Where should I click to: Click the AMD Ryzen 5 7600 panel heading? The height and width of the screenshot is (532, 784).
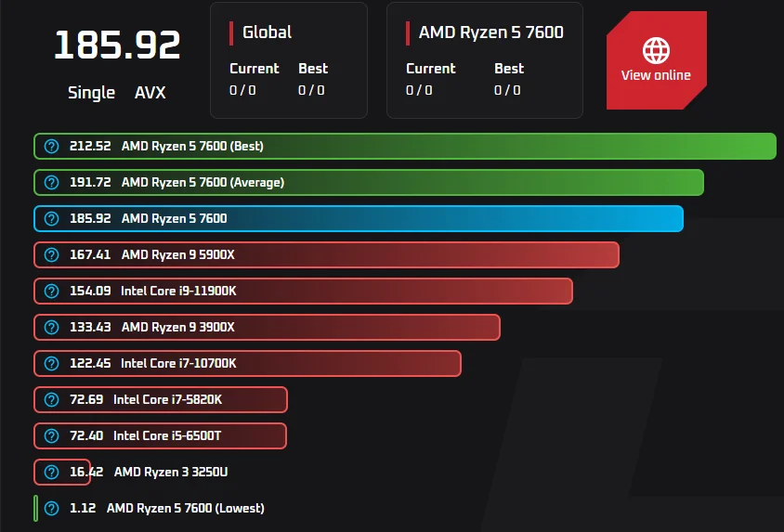coord(491,32)
